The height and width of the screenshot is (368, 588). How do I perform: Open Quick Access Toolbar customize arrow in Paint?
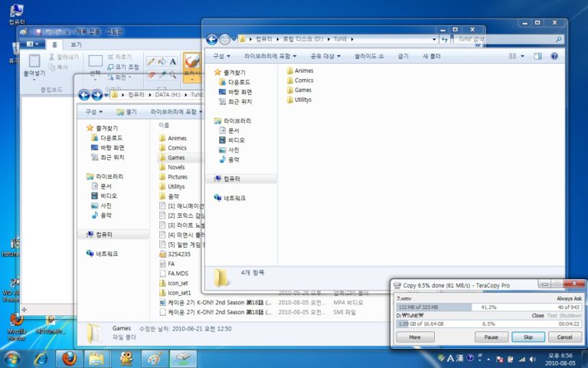[x=67, y=32]
